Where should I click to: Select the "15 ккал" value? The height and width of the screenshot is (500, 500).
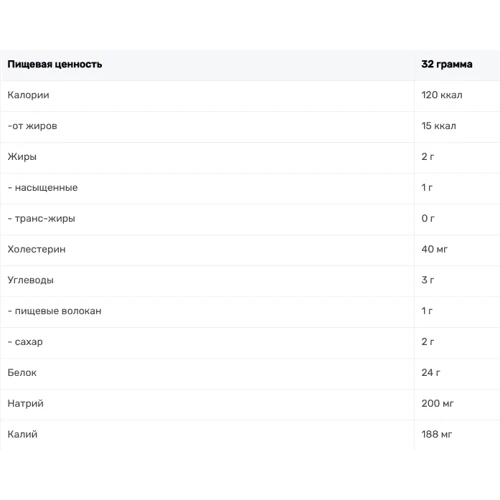click(439, 126)
